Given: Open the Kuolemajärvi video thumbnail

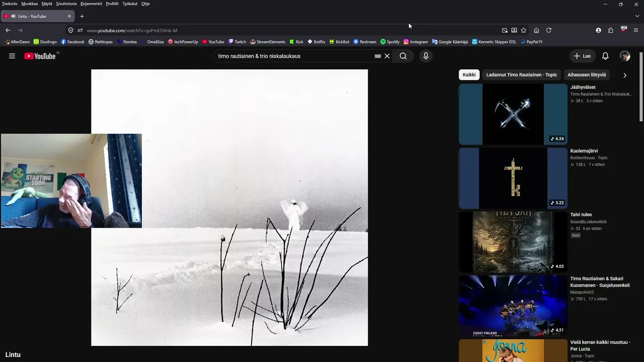Looking at the screenshot, I should (x=513, y=178).
